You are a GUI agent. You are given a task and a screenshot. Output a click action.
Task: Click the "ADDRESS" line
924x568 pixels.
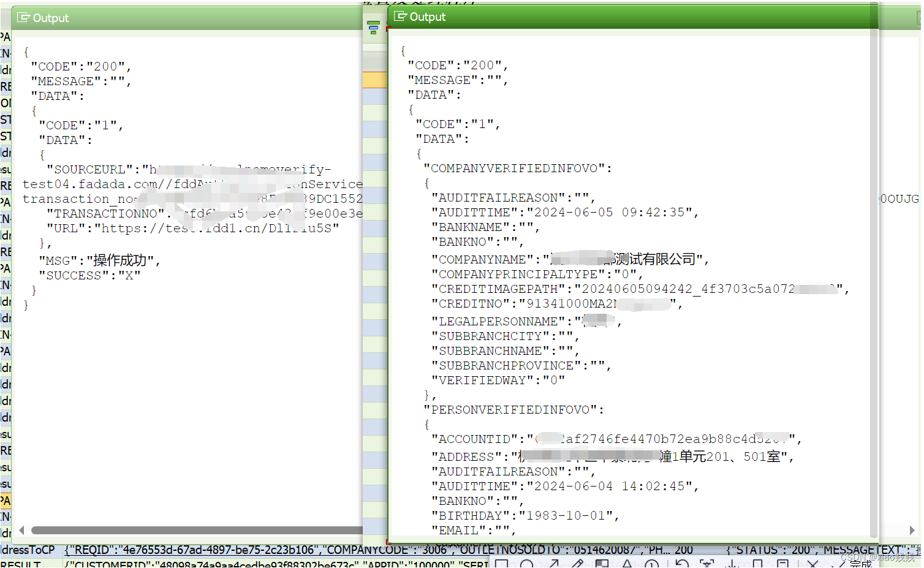tap(613, 456)
